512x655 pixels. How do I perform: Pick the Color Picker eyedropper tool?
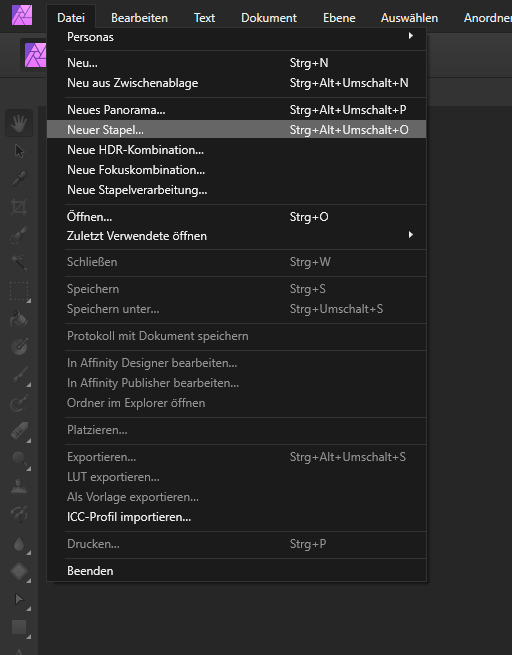tap(19, 178)
